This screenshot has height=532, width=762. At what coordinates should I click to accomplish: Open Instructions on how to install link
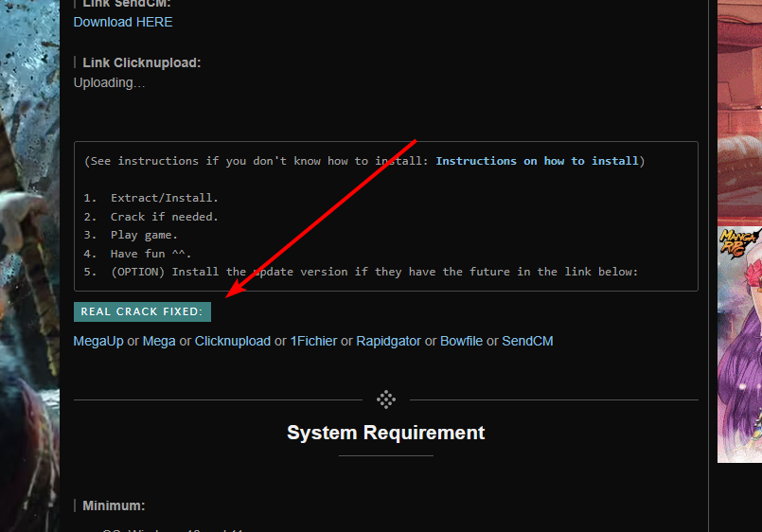tap(537, 161)
